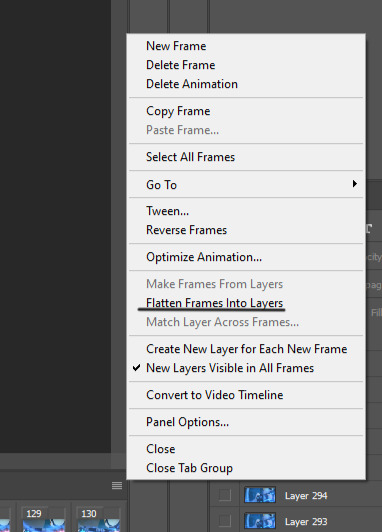
Task: Click the Layer 293 thumbnail icon
Action: coord(260,520)
